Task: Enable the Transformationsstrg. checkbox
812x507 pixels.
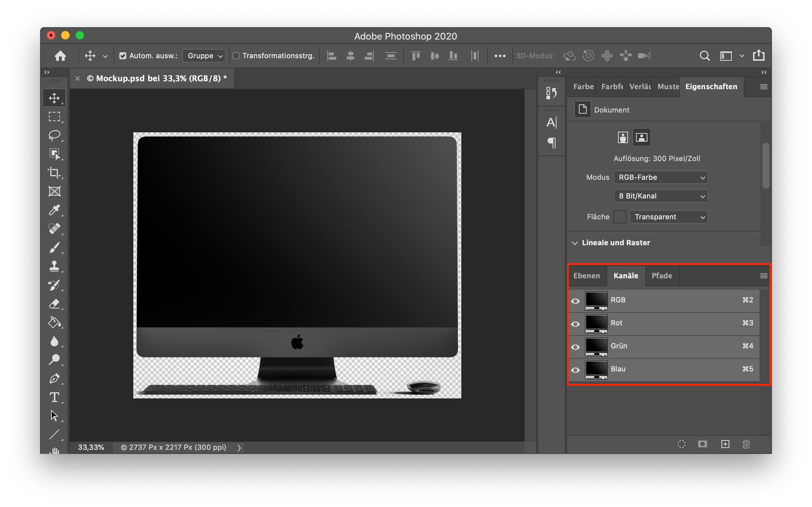Action: click(x=236, y=56)
